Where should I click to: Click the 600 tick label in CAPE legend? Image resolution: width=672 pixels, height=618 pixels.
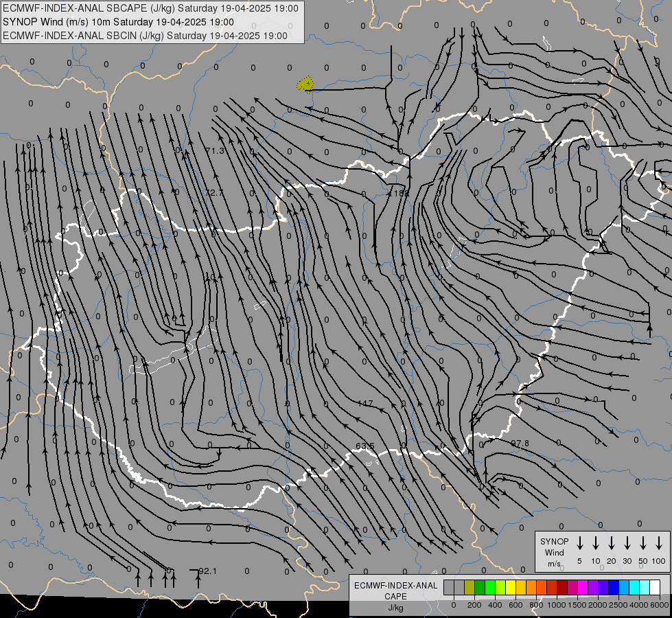point(515,605)
